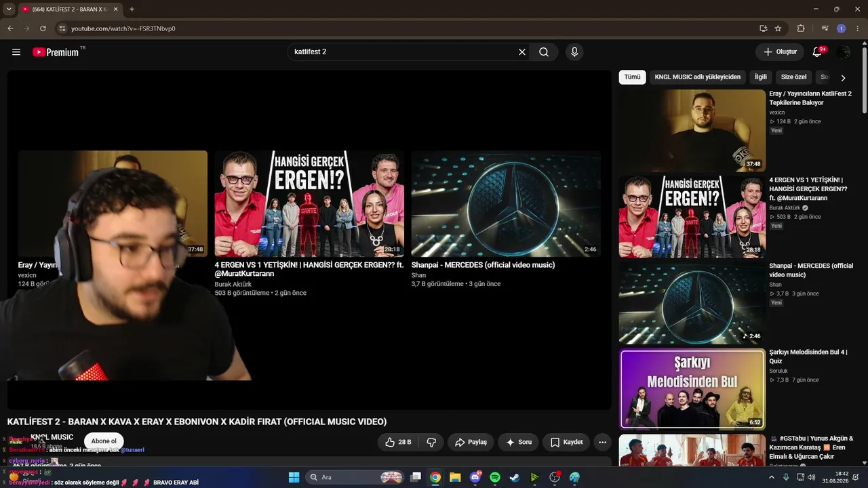Open the account avatar menu
868x488 pixels.
[x=843, y=52]
